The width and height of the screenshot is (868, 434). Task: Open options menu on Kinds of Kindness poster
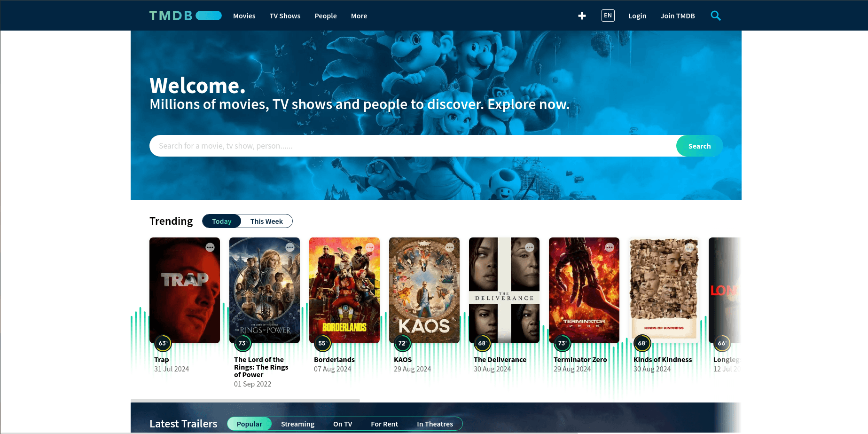[689, 247]
